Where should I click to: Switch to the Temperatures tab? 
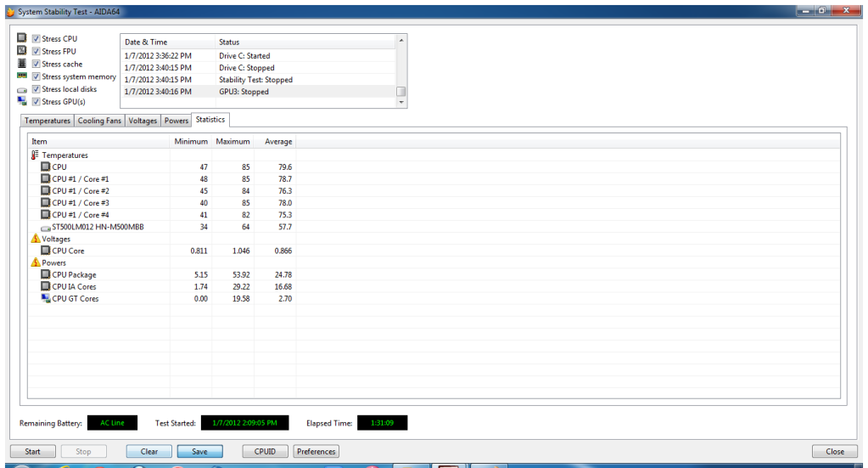pyautogui.click(x=47, y=121)
